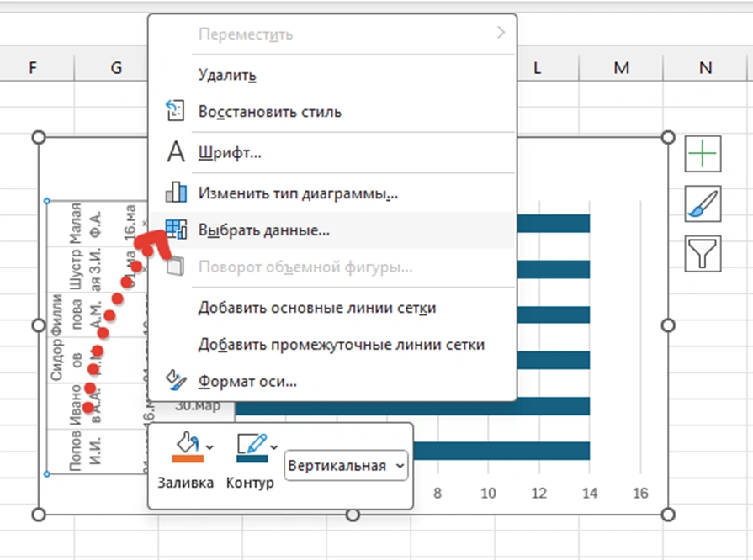Click the Формат оси paint icon
Image resolution: width=753 pixels, height=560 pixels.
[x=176, y=381]
